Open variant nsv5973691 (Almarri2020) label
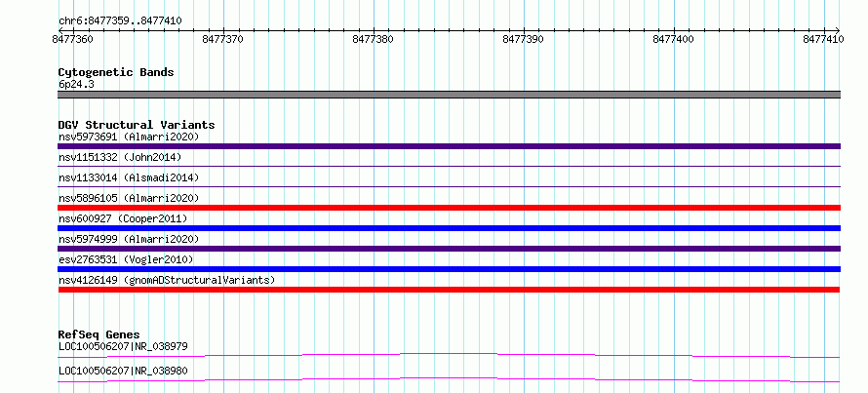 tap(129, 137)
